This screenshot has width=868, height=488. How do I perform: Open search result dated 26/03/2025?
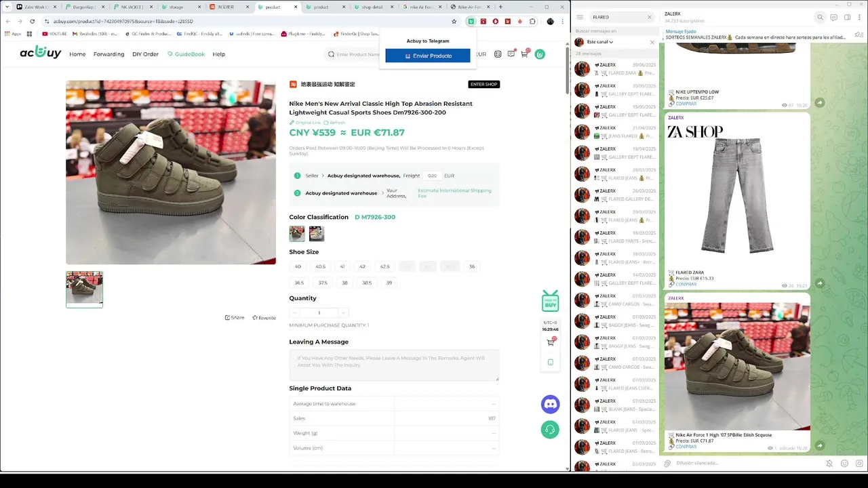coord(615,195)
